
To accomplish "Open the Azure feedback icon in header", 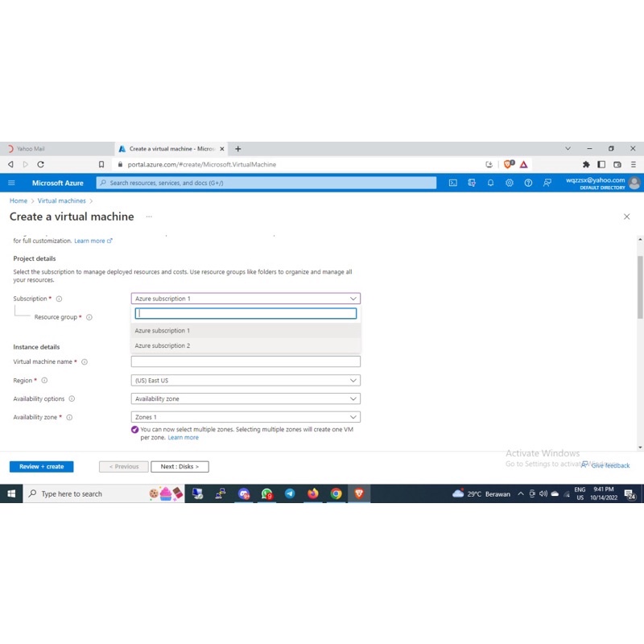I will pyautogui.click(x=547, y=183).
